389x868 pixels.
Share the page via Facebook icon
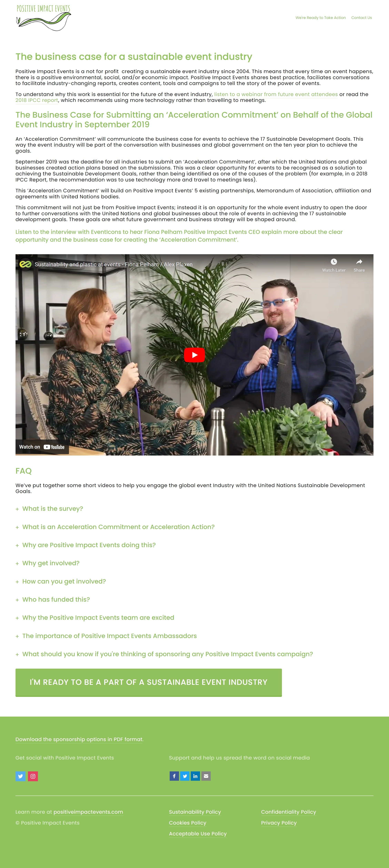pyautogui.click(x=174, y=776)
